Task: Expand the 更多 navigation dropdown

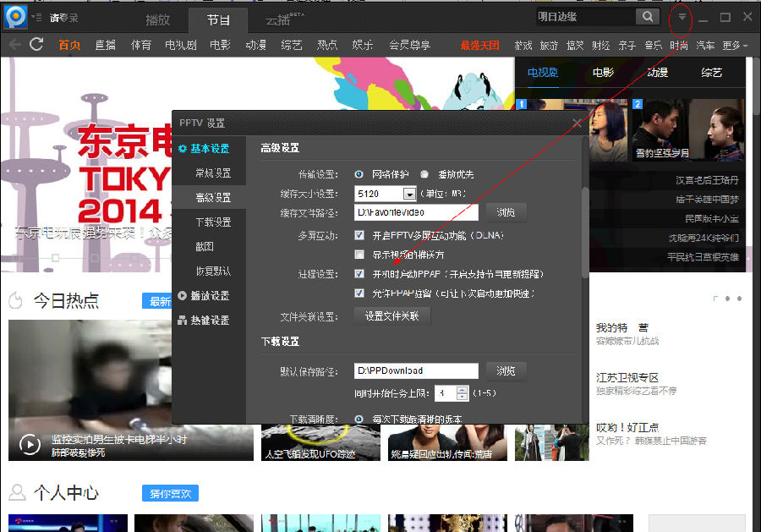Action: (x=735, y=46)
